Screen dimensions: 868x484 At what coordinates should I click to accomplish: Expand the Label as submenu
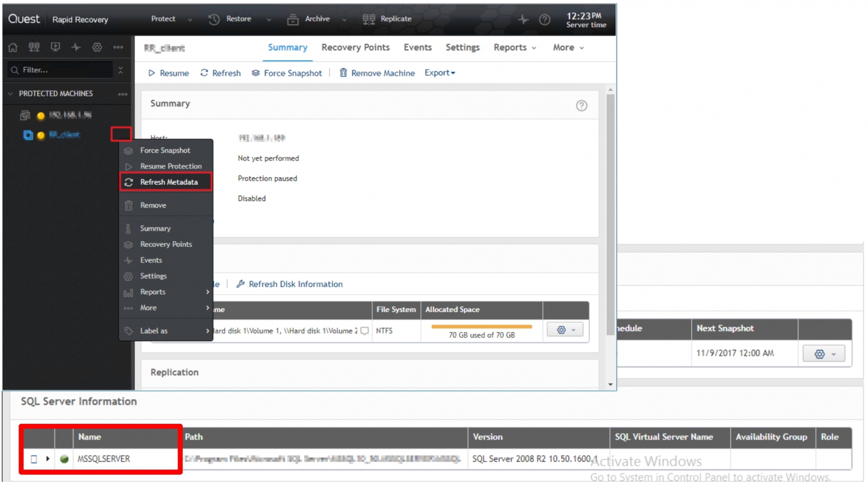click(x=207, y=331)
